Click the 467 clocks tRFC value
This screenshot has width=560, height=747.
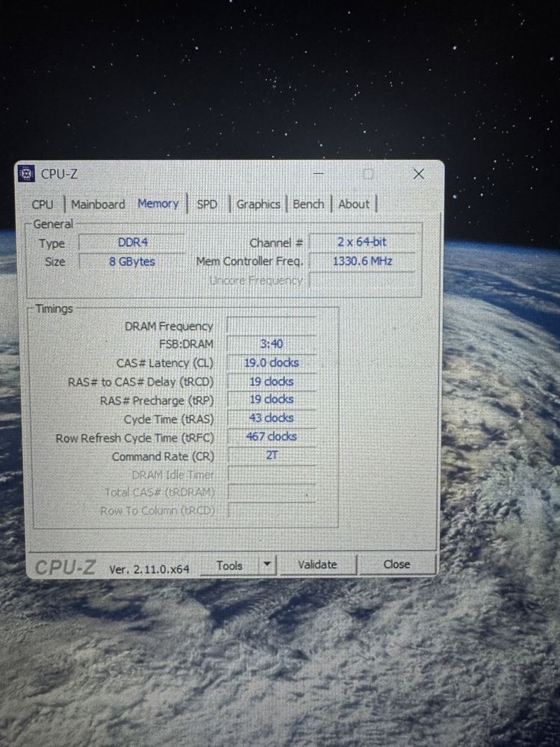coord(272,436)
